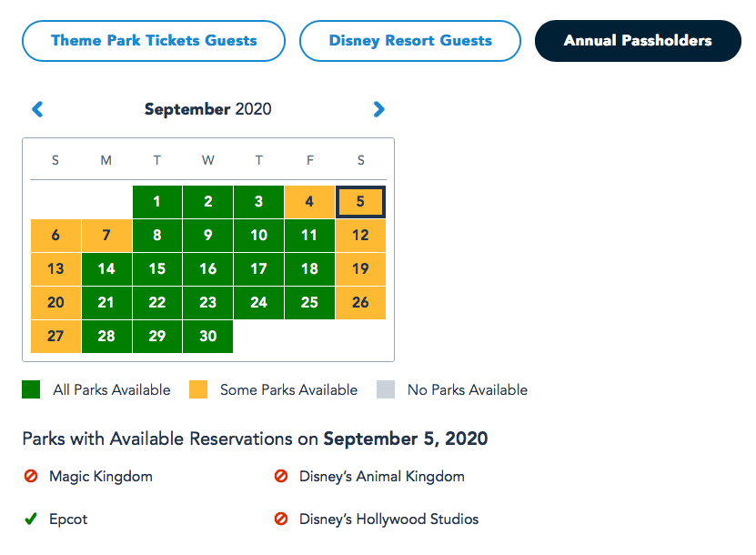This screenshot has width=756, height=555.
Task: Click the green checkmark beside Epcot
Action: click(31, 520)
